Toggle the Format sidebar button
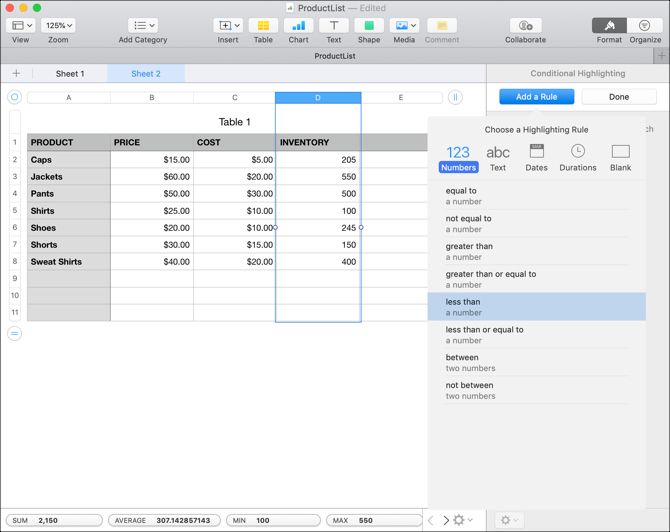 [609, 26]
